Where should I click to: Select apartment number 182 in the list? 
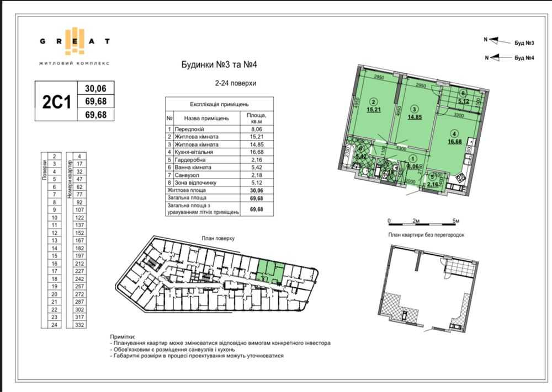(x=79, y=248)
